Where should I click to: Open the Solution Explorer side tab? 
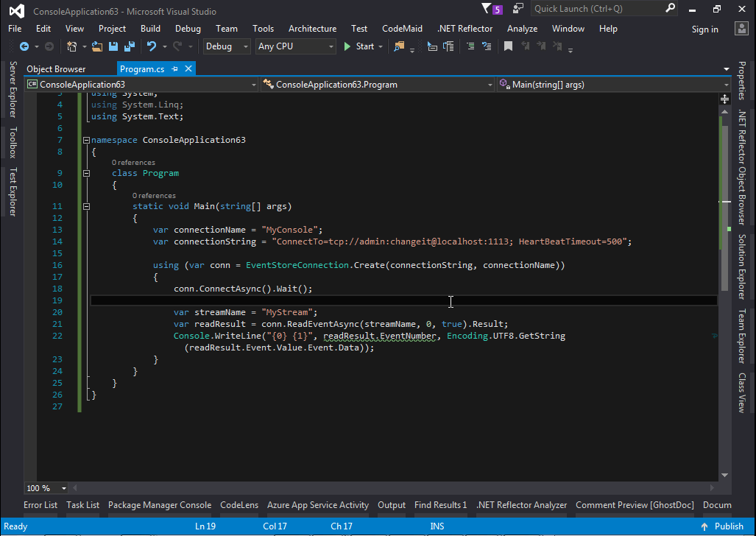(741, 267)
